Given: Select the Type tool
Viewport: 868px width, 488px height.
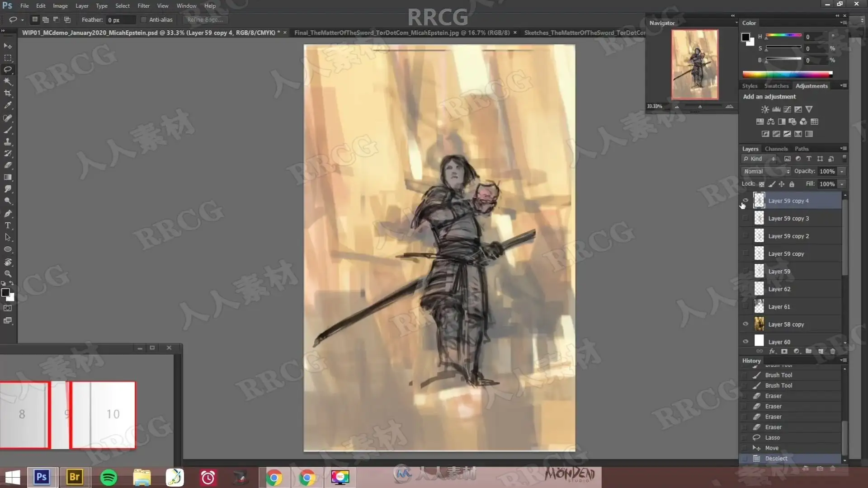Looking at the screenshot, I should coord(8,225).
